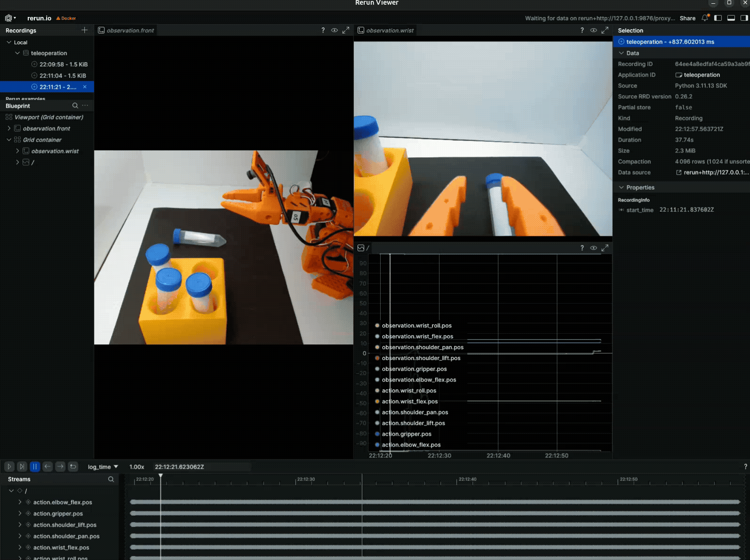Open notifications bell icon
Viewport: 750px width, 560px height.
[x=705, y=18]
